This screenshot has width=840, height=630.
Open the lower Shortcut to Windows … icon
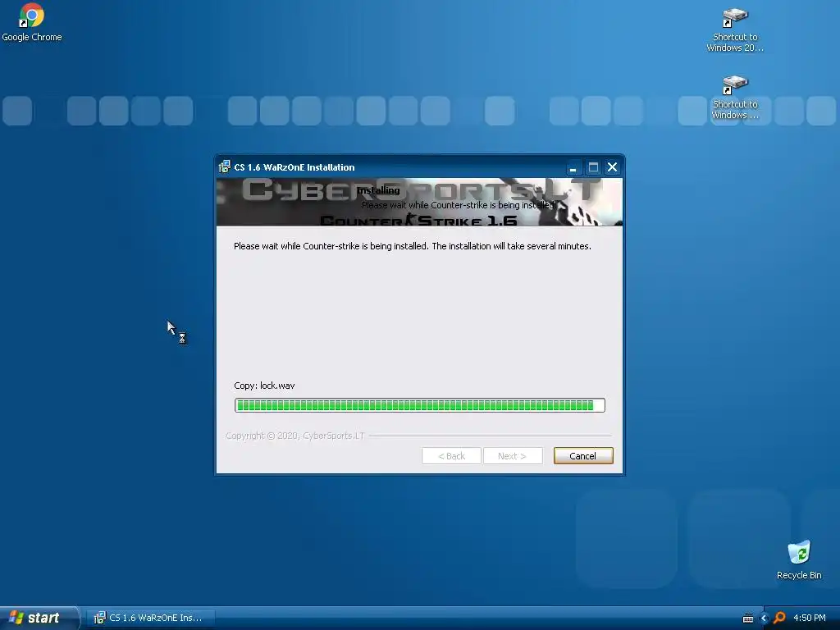point(735,98)
